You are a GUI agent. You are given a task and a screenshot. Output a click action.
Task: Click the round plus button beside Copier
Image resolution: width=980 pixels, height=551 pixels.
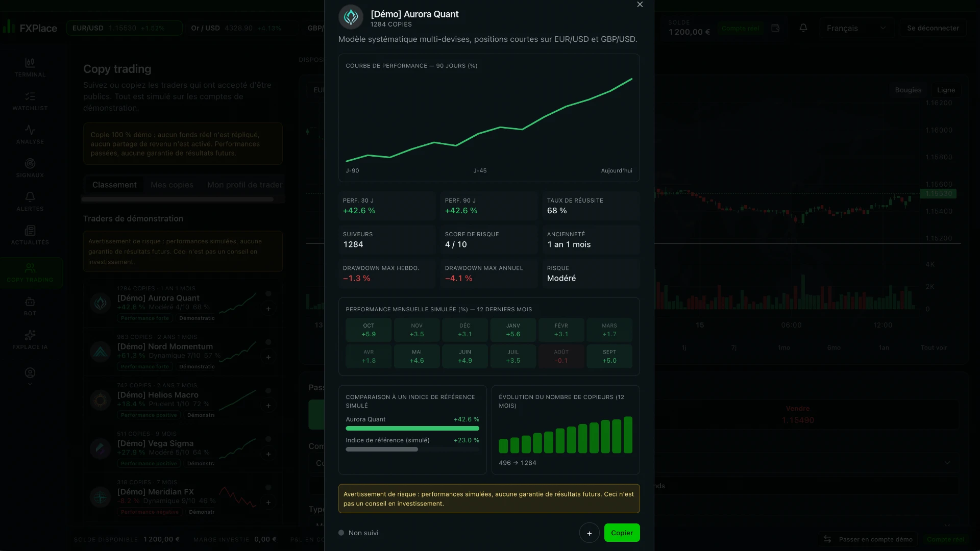pyautogui.click(x=589, y=533)
